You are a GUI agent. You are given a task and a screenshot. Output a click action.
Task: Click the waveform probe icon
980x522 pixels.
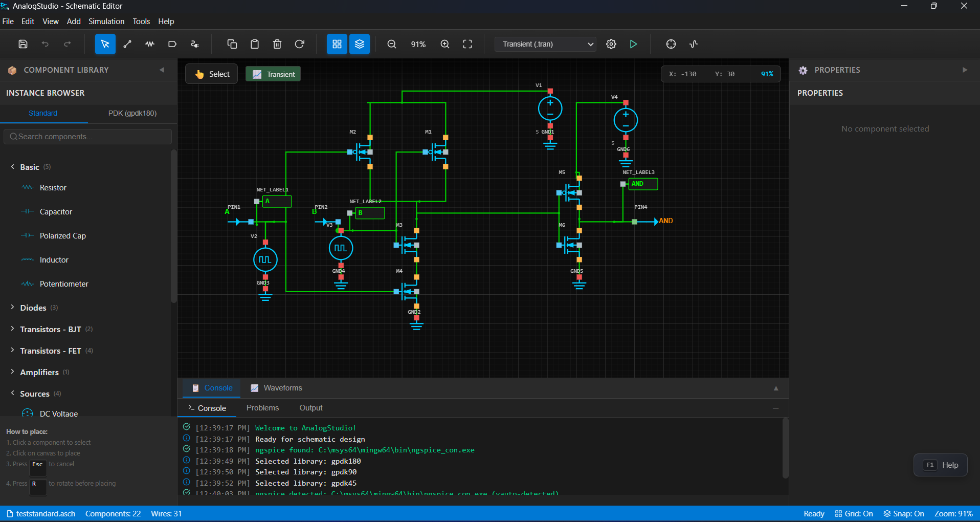pos(694,44)
